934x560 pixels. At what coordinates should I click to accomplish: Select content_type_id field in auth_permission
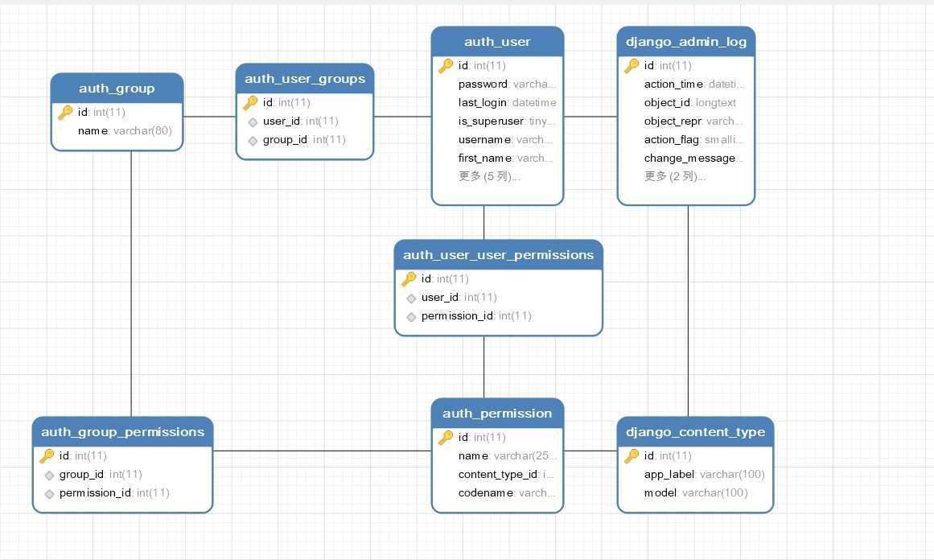506,474
